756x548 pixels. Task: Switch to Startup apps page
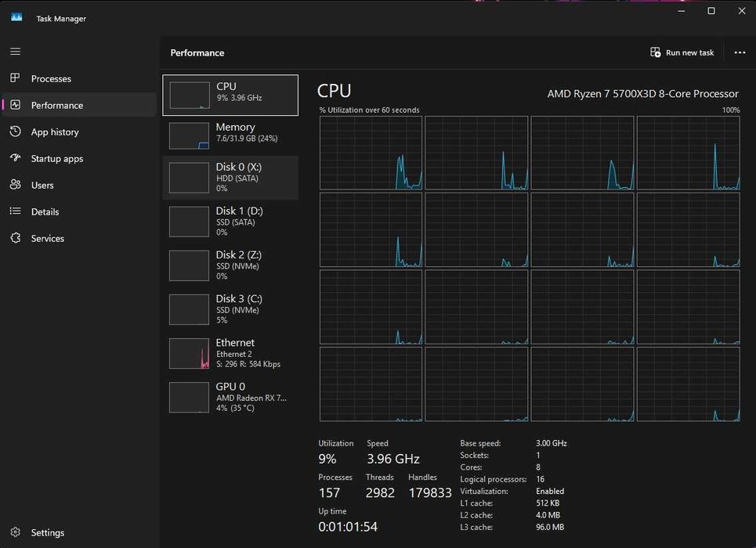[x=80, y=158]
